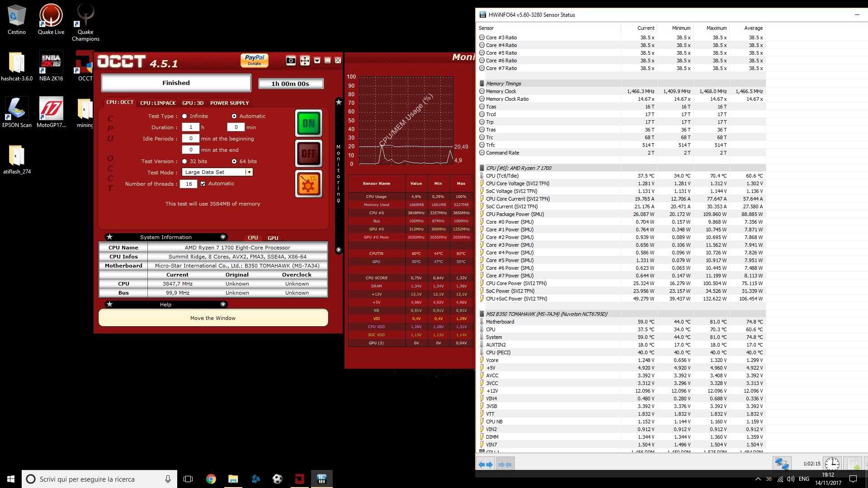Collapse Memory Timings section in HWiNFO
This screenshot has width=868, height=488.
(x=482, y=84)
